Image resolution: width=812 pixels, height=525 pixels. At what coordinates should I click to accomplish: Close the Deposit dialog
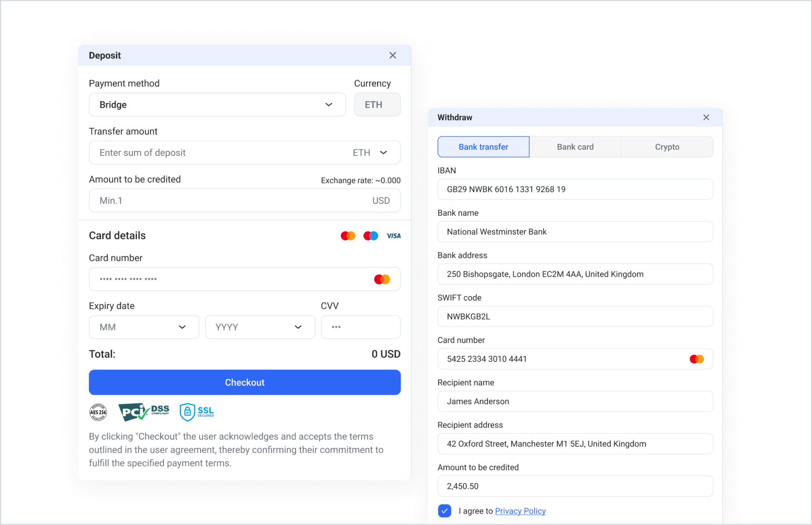click(x=392, y=56)
